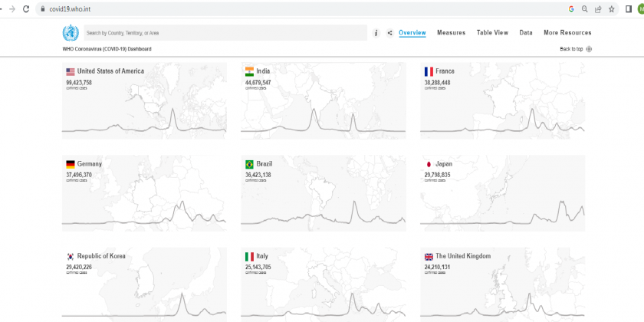Click the Back to top link
Image resolution: width=644 pixels, height=322 pixels.
575,49
